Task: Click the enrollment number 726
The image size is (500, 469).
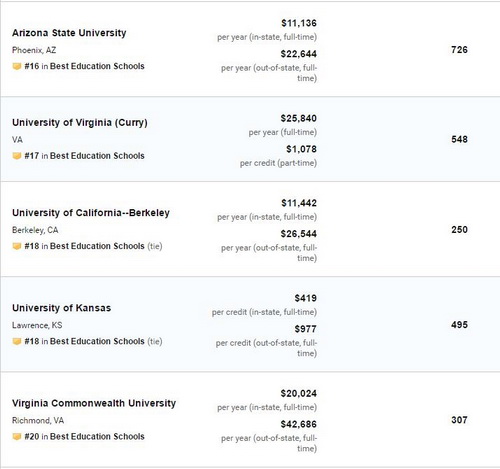Action: pos(459,50)
